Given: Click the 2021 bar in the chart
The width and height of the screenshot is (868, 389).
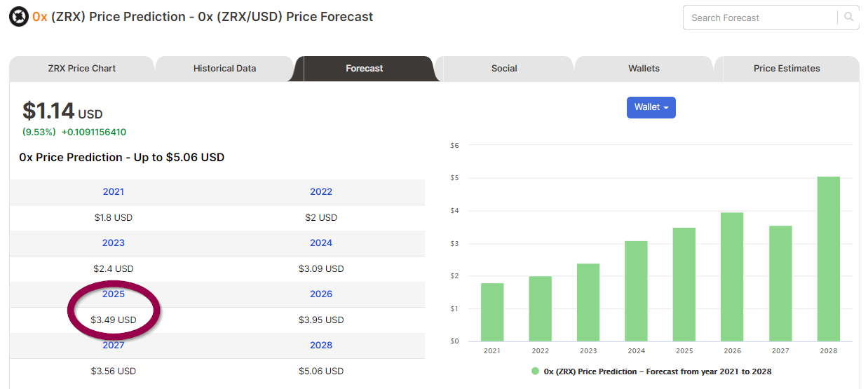Looking at the screenshot, I should pyautogui.click(x=492, y=312).
